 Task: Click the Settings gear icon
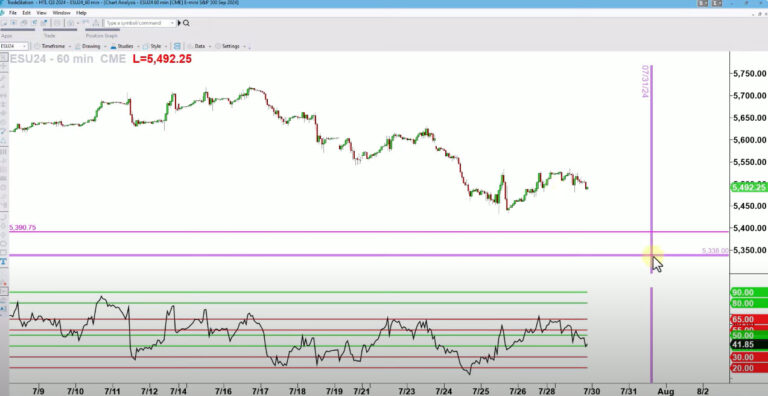[x=218, y=46]
